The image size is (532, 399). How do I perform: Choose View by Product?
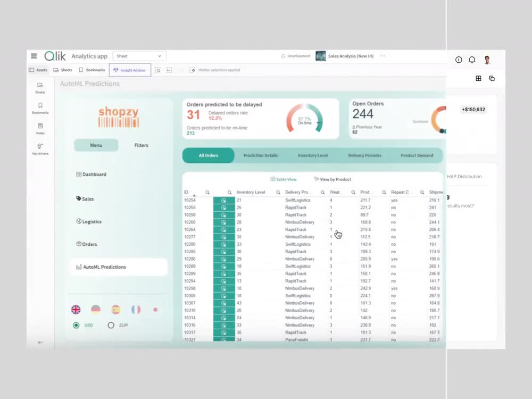[332, 179]
